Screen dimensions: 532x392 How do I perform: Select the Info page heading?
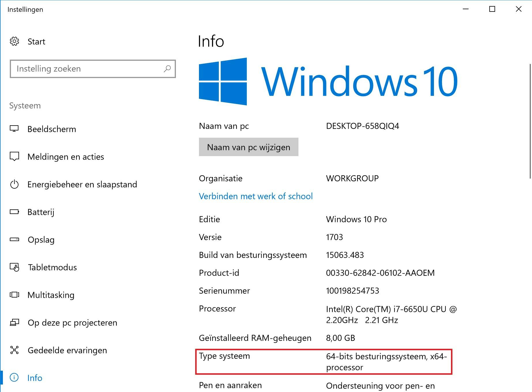211,41
